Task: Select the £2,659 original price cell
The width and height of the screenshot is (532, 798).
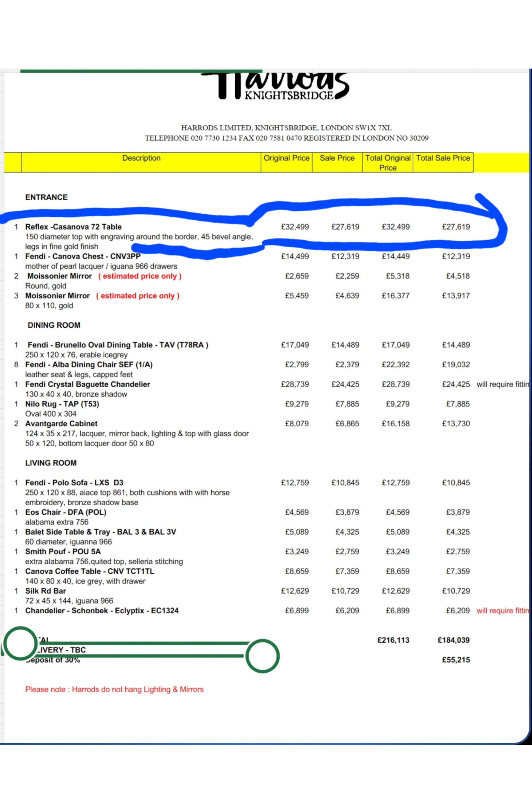Action: (297, 276)
